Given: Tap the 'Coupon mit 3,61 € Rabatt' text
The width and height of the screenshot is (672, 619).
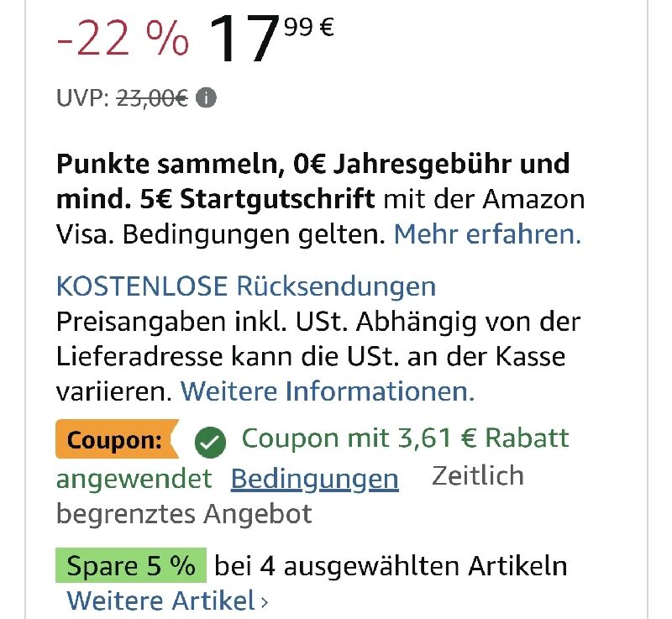Looking at the screenshot, I should tap(406, 438).
